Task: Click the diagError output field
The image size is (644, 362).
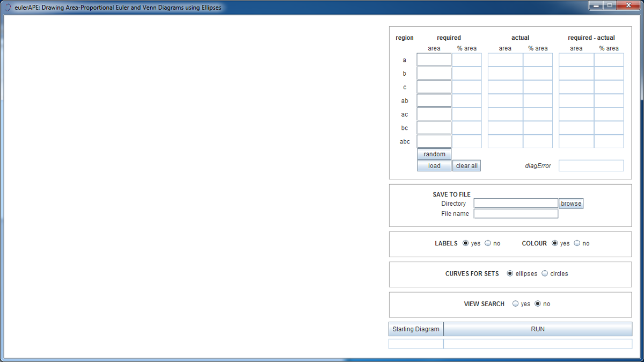Action: [x=591, y=166]
